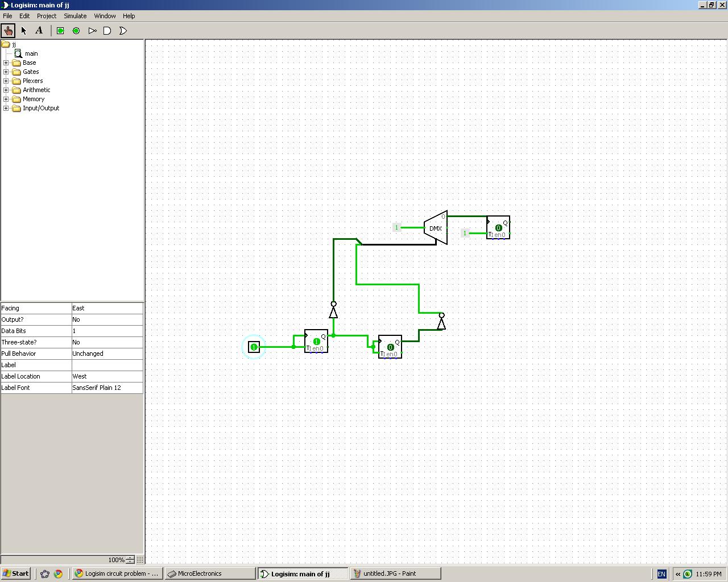Open the Edit menu

(x=24, y=16)
